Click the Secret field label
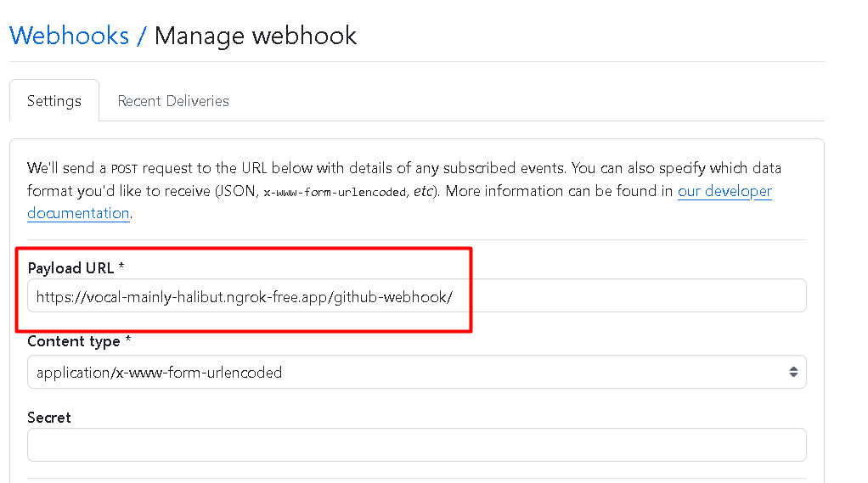This screenshot has width=868, height=483. pyautogui.click(x=49, y=418)
